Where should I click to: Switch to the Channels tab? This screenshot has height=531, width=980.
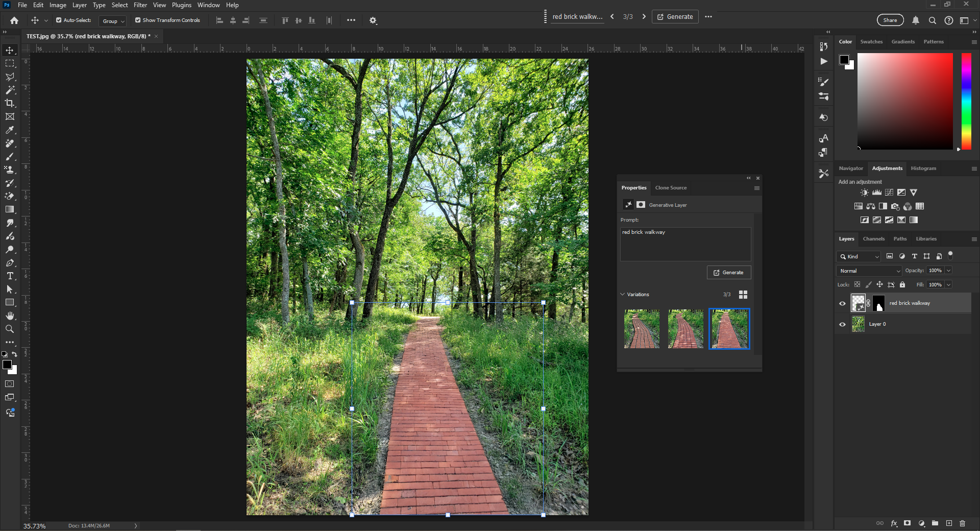[874, 238]
